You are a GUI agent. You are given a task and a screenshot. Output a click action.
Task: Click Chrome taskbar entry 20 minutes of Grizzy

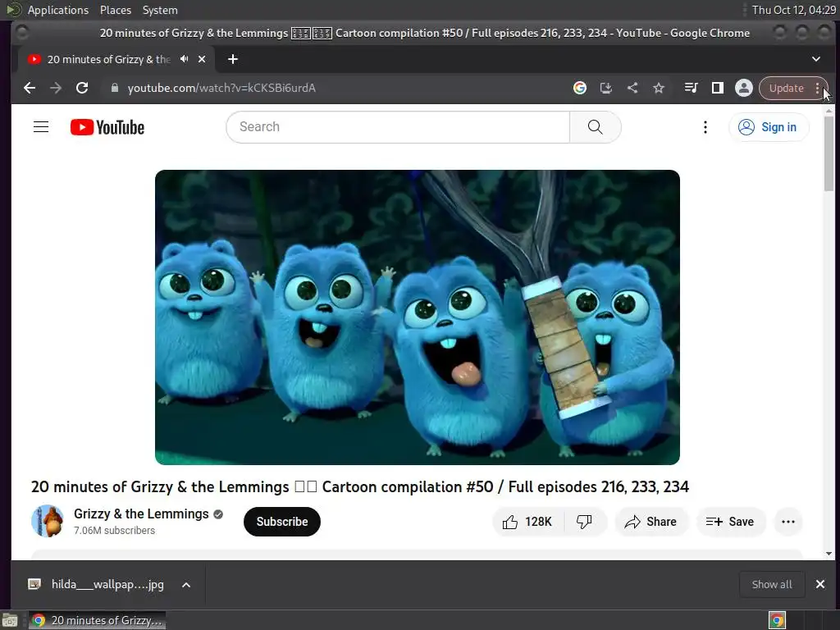(x=97, y=620)
